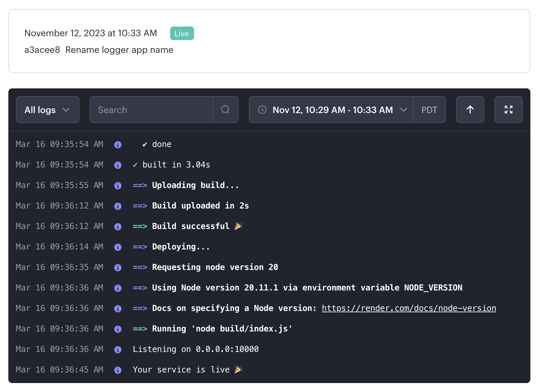The width and height of the screenshot is (540, 392).
Task: Click the info icon beside 'Your service is live'
Action: (118, 370)
